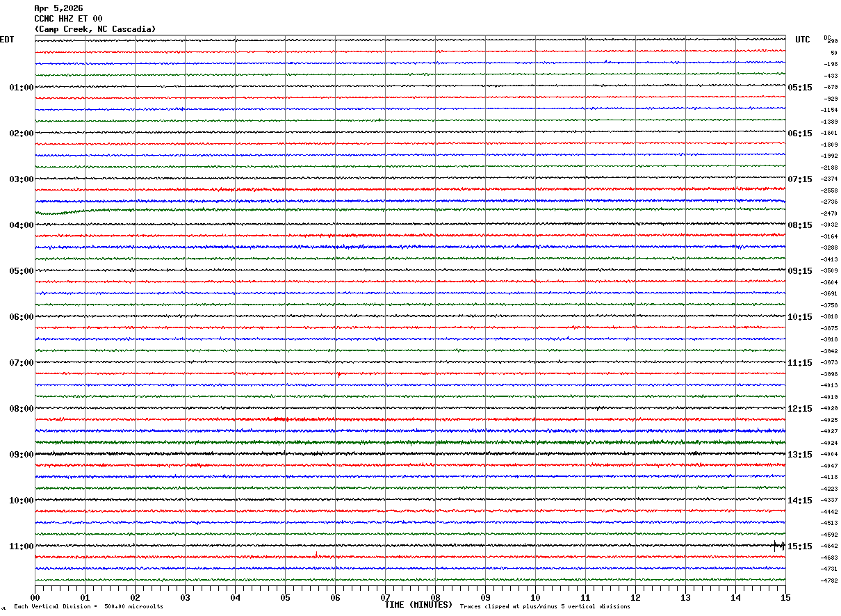Click the DC offset value "-3032"

830,225
